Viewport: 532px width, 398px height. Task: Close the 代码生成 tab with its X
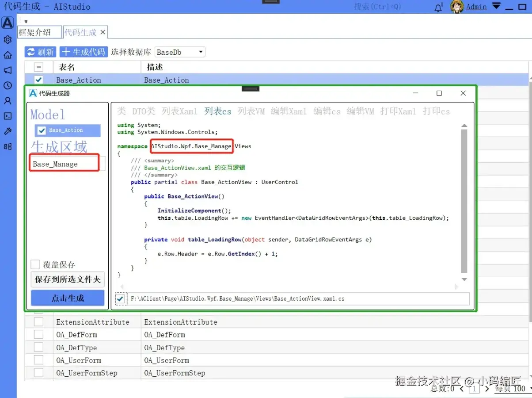[103, 32]
